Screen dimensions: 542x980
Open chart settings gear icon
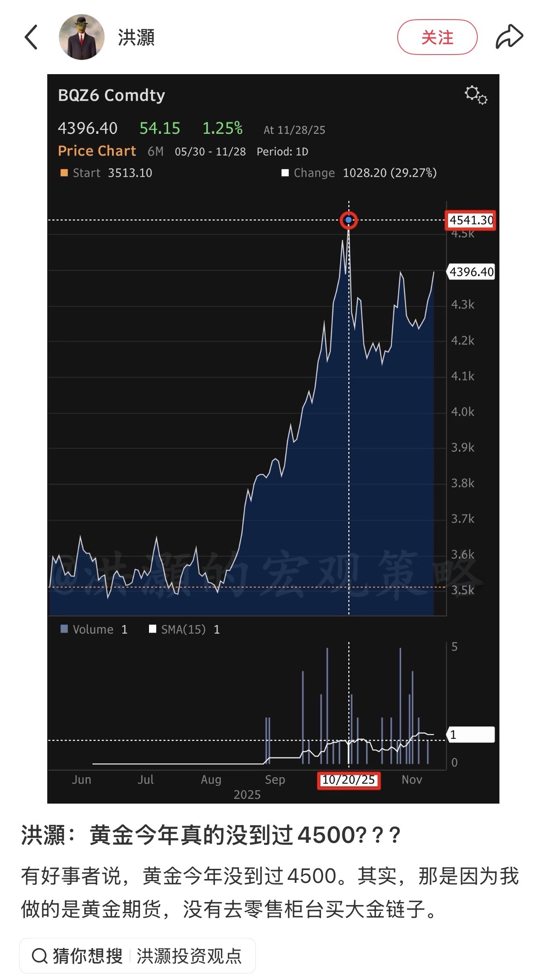coord(476,95)
